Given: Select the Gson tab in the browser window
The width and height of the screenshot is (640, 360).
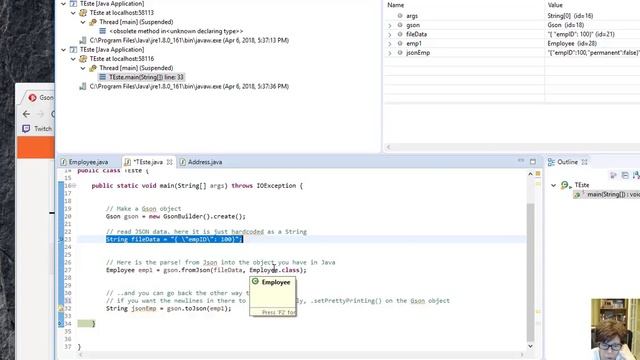Looking at the screenshot, I should 41,98.
